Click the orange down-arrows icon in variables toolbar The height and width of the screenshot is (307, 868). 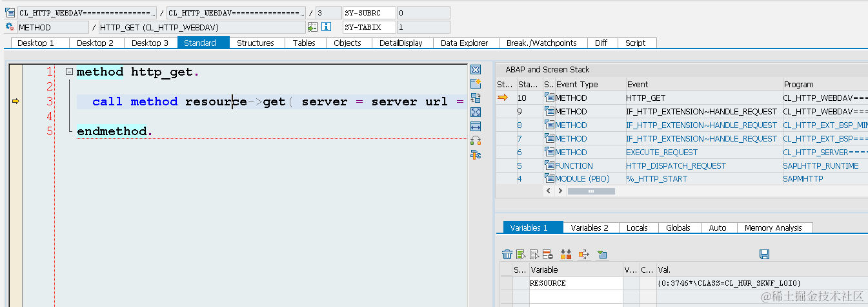point(566,255)
